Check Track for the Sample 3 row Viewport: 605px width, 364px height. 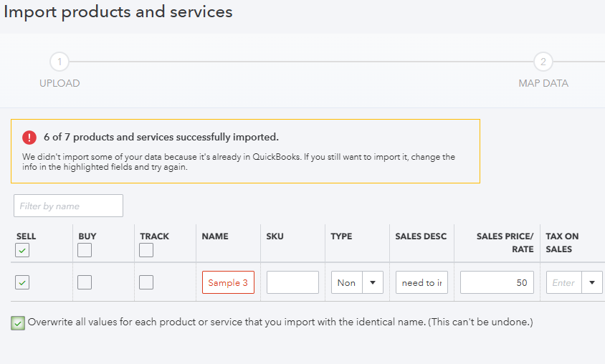click(146, 282)
